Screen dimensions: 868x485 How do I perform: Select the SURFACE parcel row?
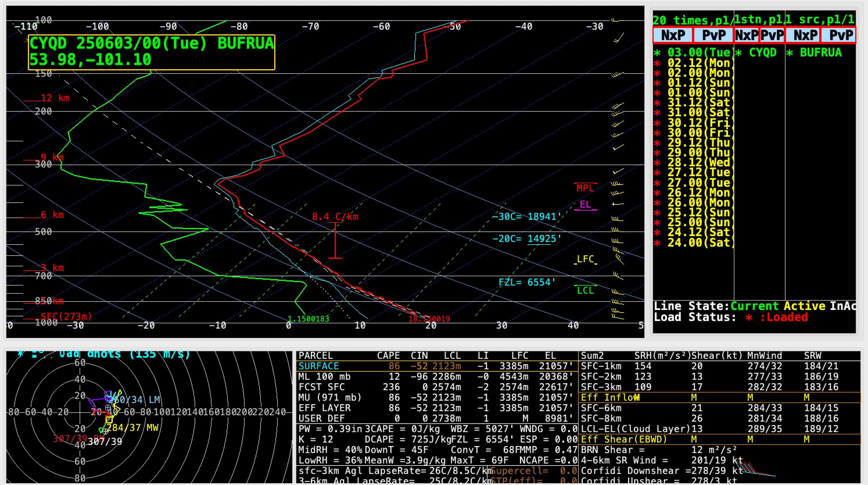(x=437, y=366)
